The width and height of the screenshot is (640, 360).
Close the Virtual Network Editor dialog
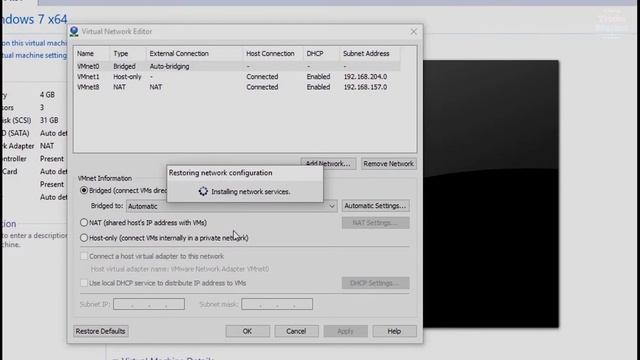(413, 31)
